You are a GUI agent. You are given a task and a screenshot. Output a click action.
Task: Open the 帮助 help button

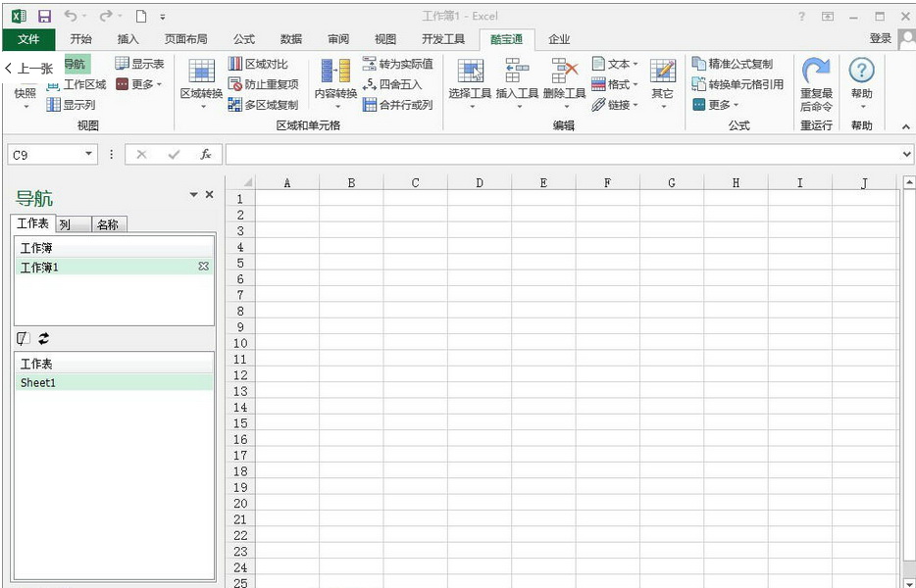point(861,85)
